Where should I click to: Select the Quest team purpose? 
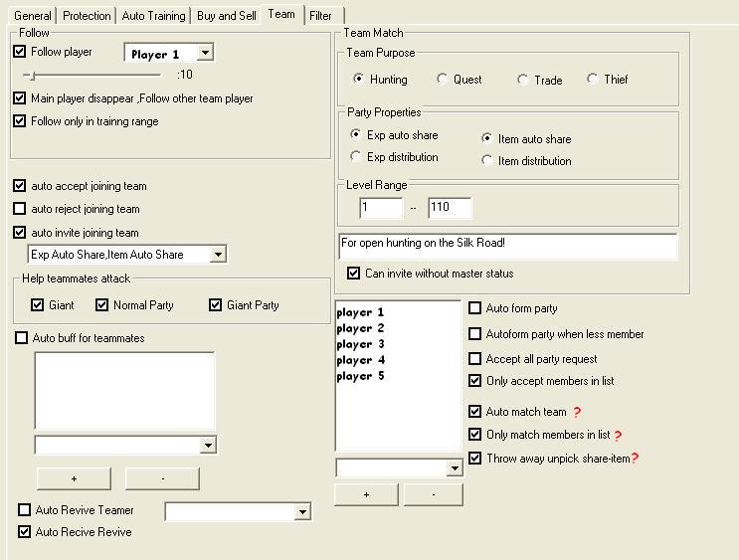click(443, 80)
